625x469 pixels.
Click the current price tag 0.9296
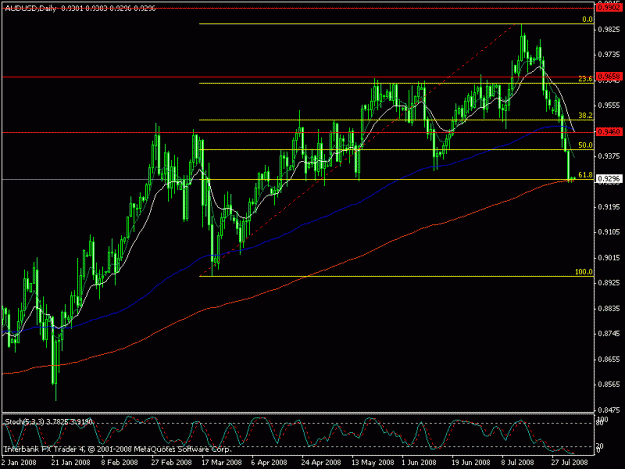point(609,179)
